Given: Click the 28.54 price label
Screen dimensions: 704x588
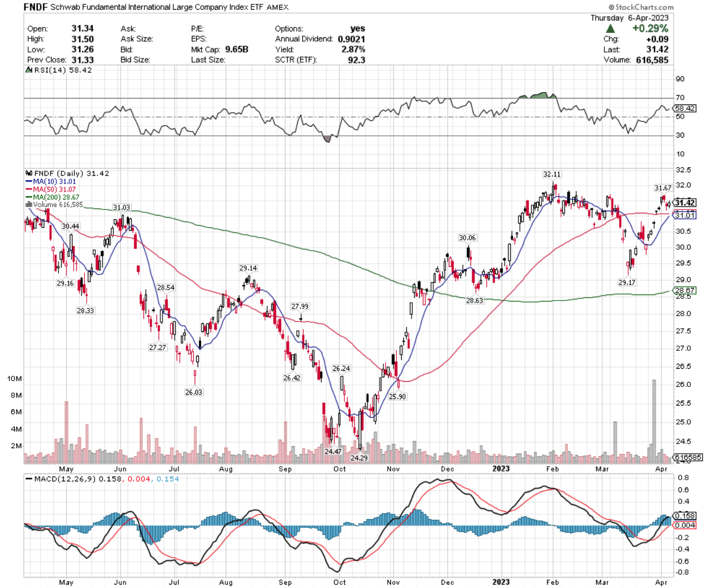Looking at the screenshot, I should click(166, 288).
